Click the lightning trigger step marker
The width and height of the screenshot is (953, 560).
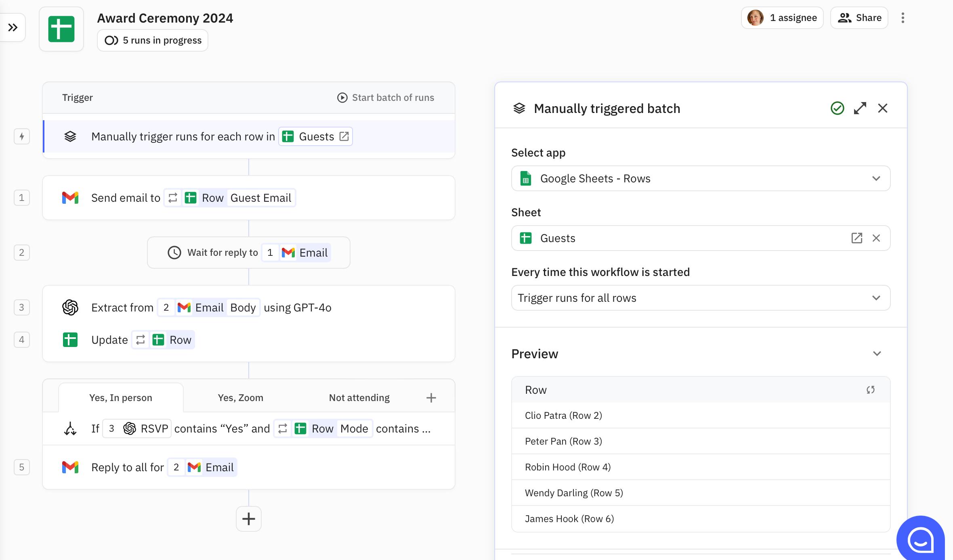pyautogui.click(x=22, y=136)
